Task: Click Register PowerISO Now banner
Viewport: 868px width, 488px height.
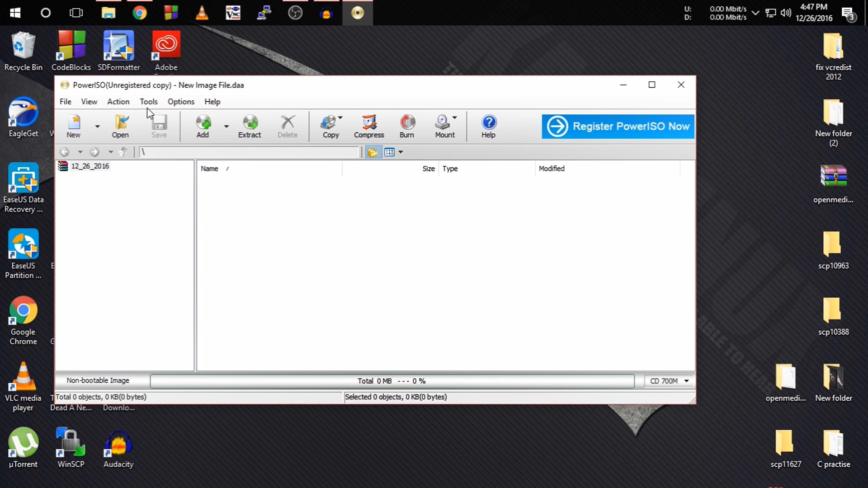Action: (618, 127)
